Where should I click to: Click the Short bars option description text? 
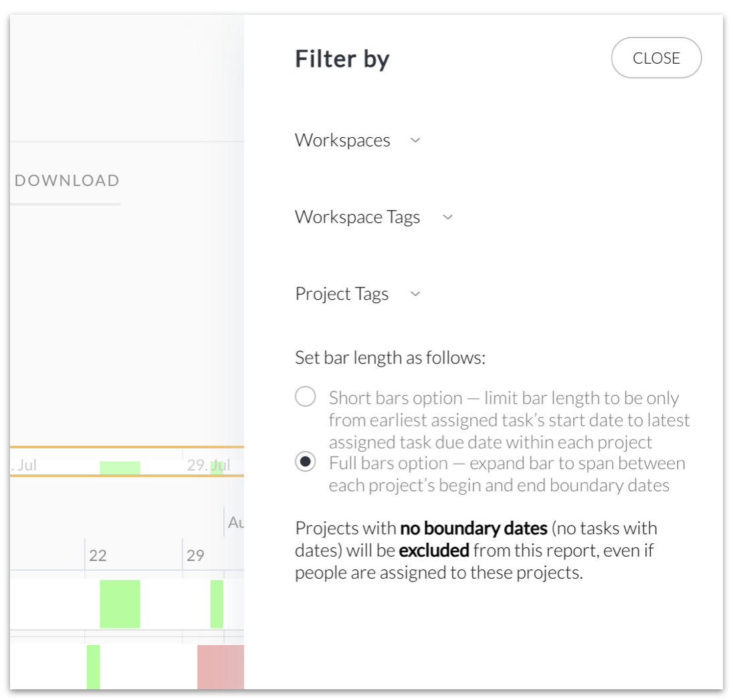[508, 420]
